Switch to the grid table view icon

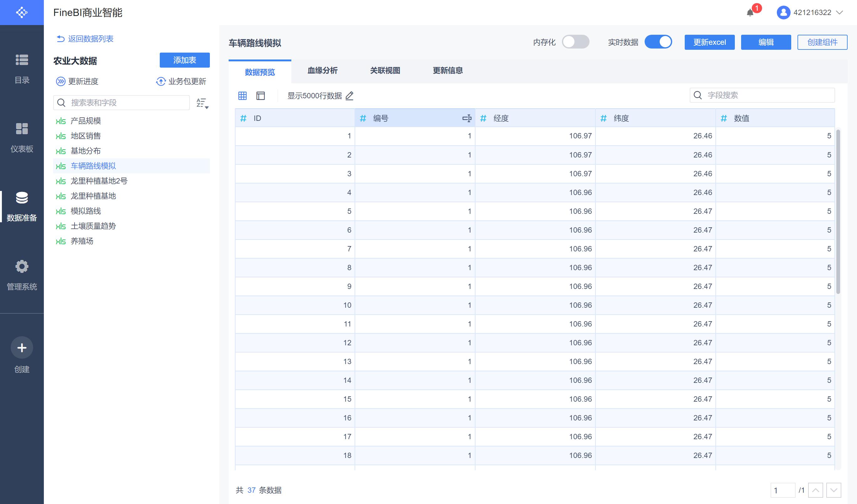[x=242, y=96]
